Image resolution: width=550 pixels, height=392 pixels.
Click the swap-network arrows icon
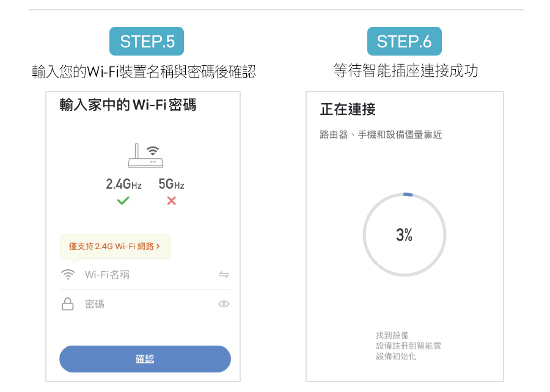click(224, 274)
